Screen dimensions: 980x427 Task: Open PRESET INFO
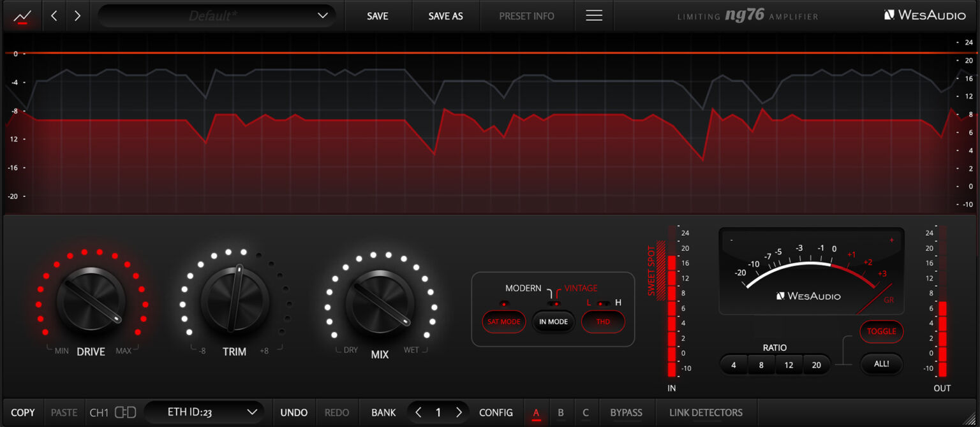coord(526,16)
